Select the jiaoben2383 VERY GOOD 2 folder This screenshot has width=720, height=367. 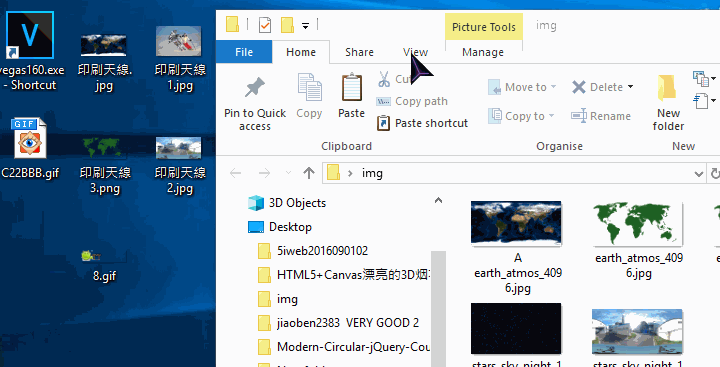(338, 323)
